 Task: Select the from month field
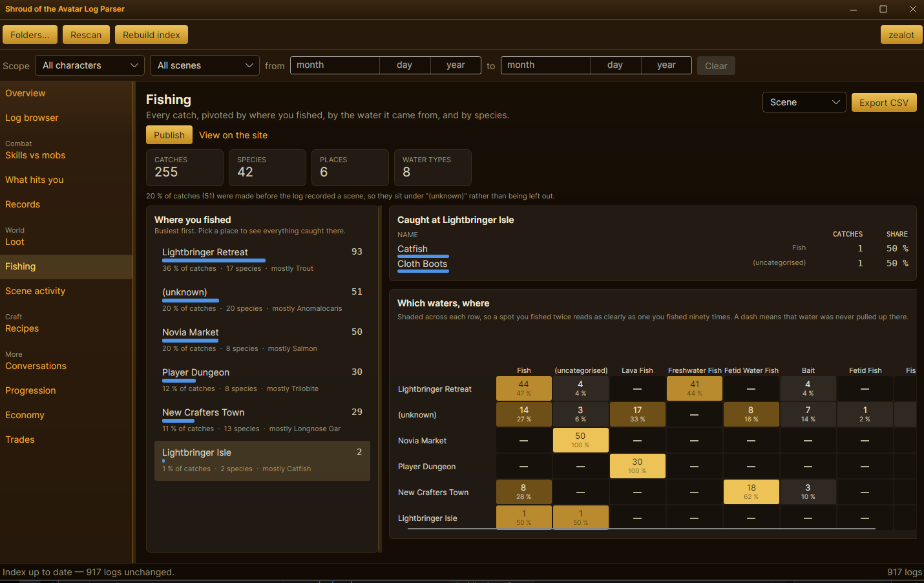pos(335,65)
